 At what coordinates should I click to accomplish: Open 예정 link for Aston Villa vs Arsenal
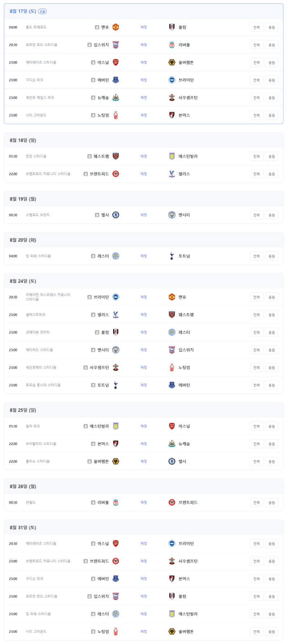tap(144, 426)
